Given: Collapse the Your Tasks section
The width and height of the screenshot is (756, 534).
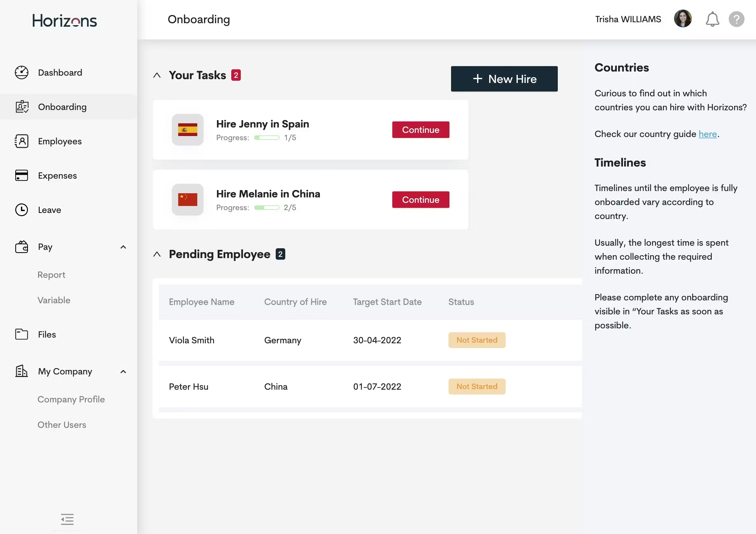Looking at the screenshot, I should (x=157, y=75).
